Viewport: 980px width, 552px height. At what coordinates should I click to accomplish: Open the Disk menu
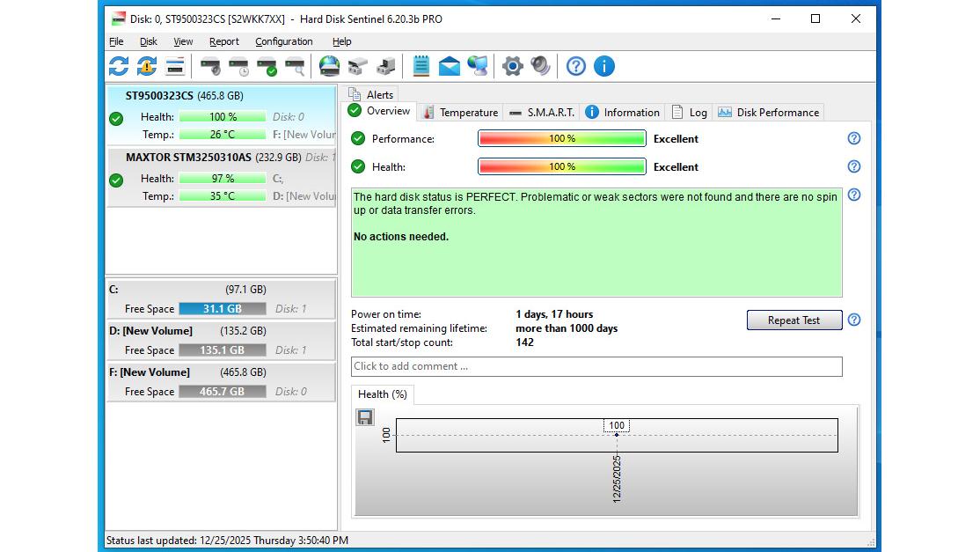point(149,41)
